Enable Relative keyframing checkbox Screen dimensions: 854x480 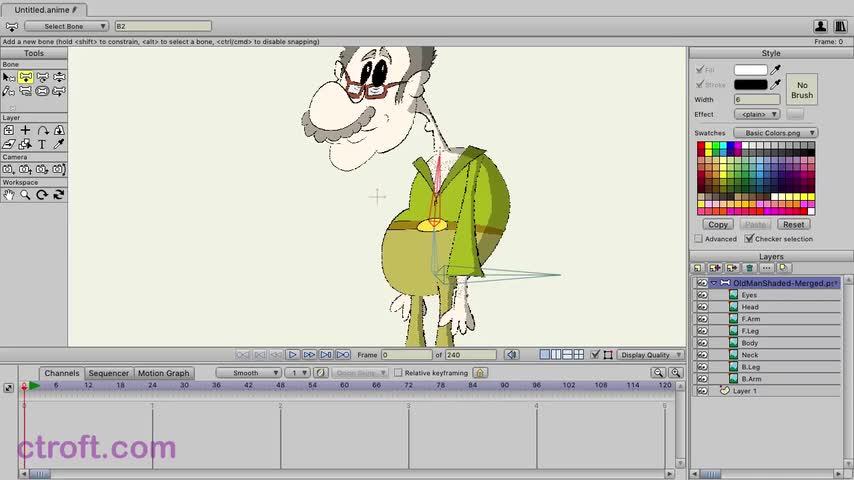pyautogui.click(x=398, y=373)
